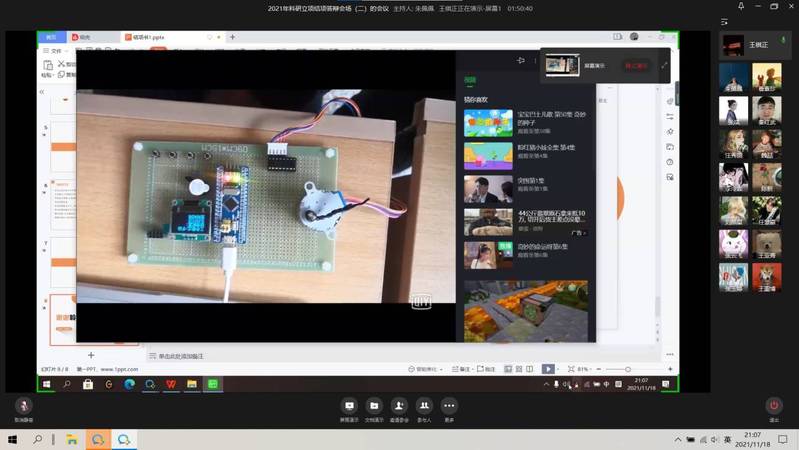Screen dimensions: 799x450
Task: Open the screen share option in meeting toolbar
Action: [x=349, y=406]
